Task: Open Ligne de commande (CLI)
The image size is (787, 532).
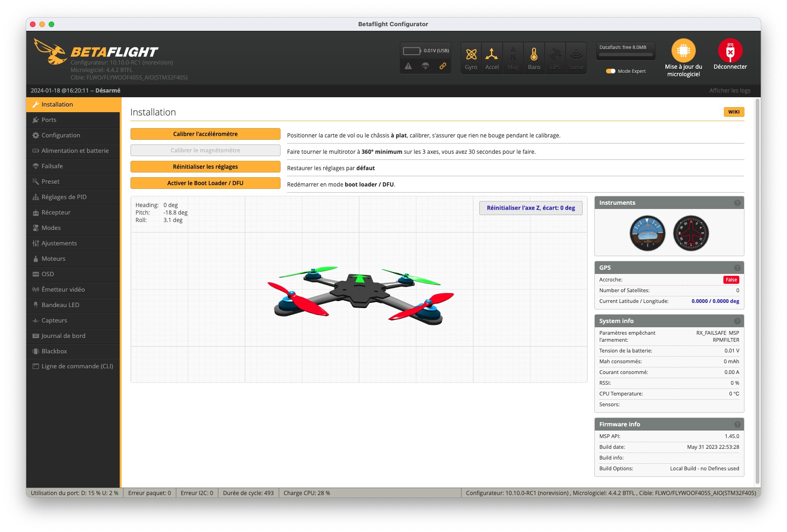Action: pyautogui.click(x=73, y=367)
